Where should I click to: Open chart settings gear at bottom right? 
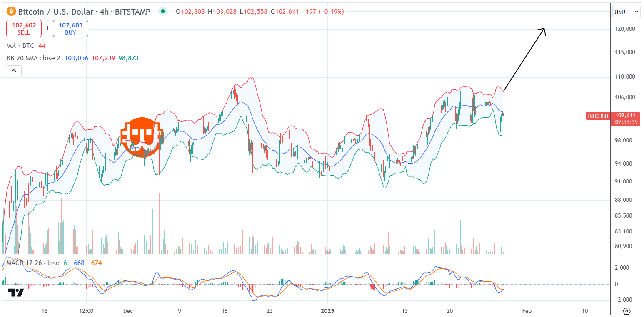[627, 311]
